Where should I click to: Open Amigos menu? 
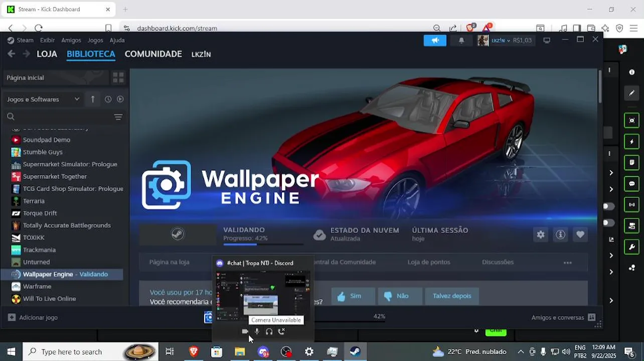coord(71,40)
